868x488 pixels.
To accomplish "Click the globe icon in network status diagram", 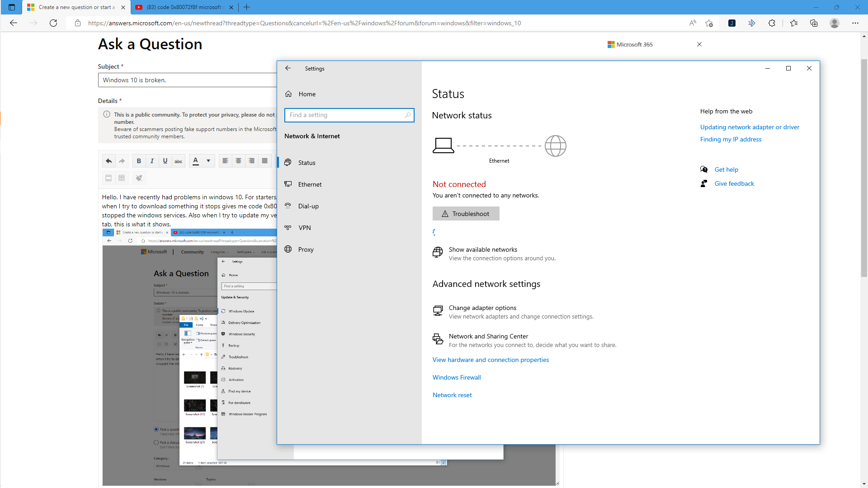I will 555,146.
